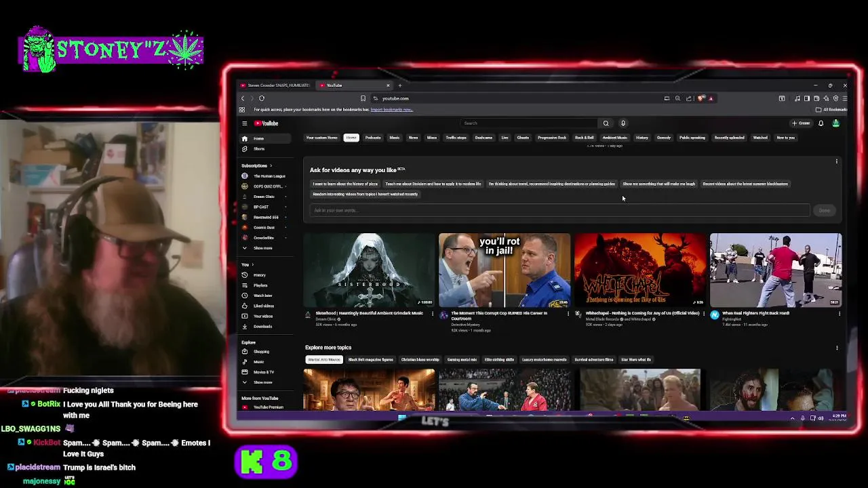This screenshot has height=488, width=868.
Task: Open YouTube Premium in sidebar
Action: [264, 407]
